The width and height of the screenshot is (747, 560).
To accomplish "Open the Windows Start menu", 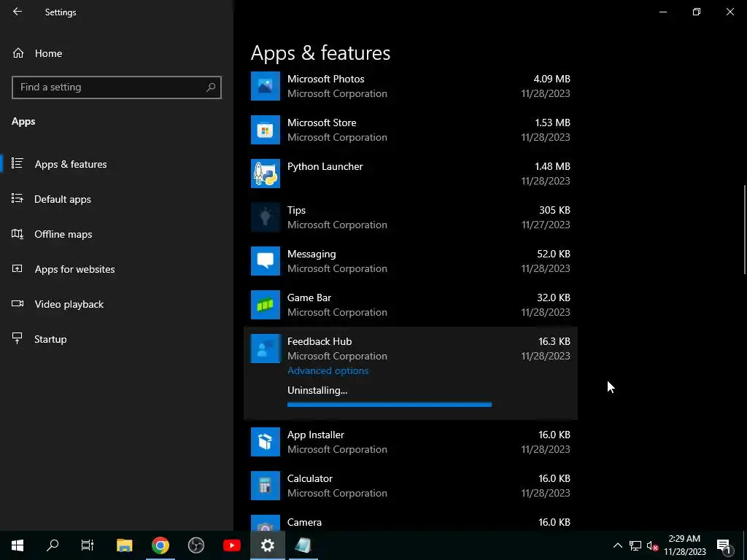I will coord(18,545).
